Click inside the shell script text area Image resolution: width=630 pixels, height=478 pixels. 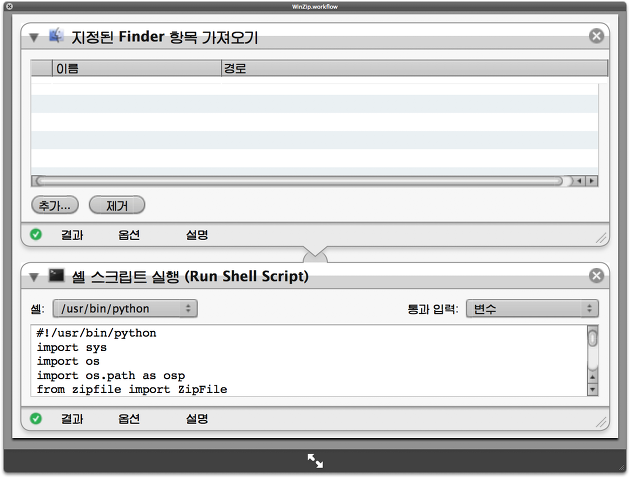click(x=309, y=360)
